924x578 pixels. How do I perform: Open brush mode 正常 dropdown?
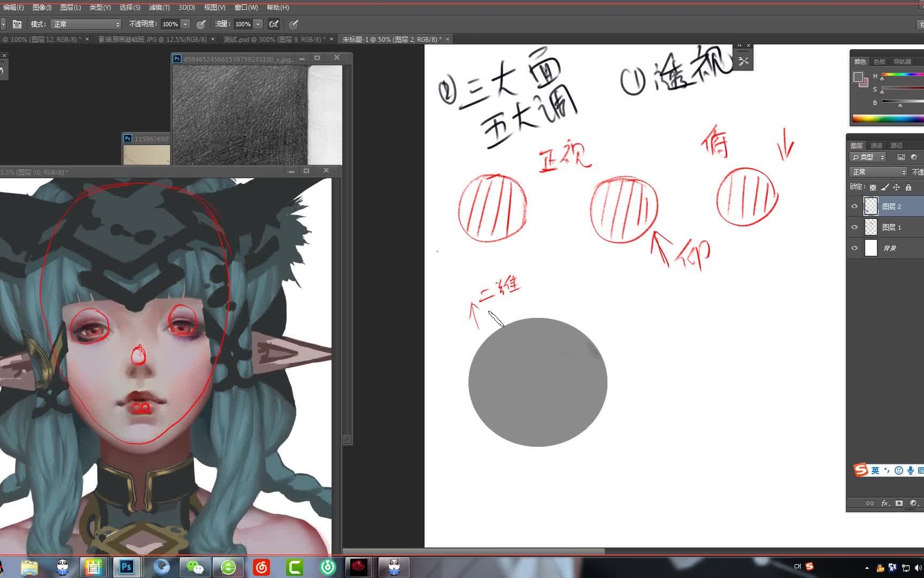(x=86, y=24)
